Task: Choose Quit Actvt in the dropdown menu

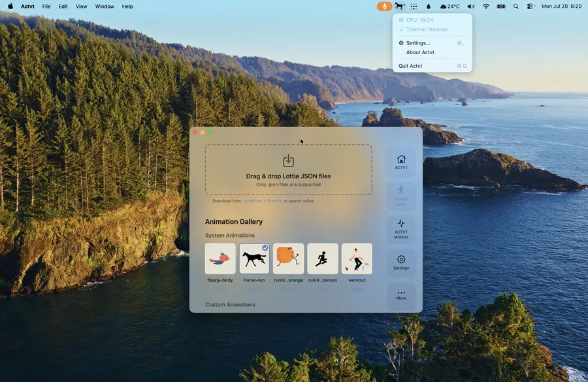Action: tap(433, 65)
